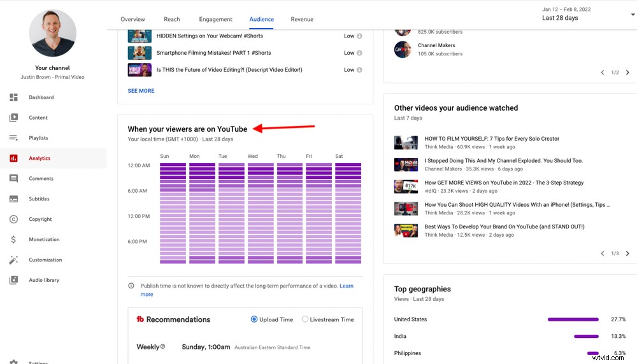Click the channel profile picture
637x364 pixels.
tap(52, 33)
